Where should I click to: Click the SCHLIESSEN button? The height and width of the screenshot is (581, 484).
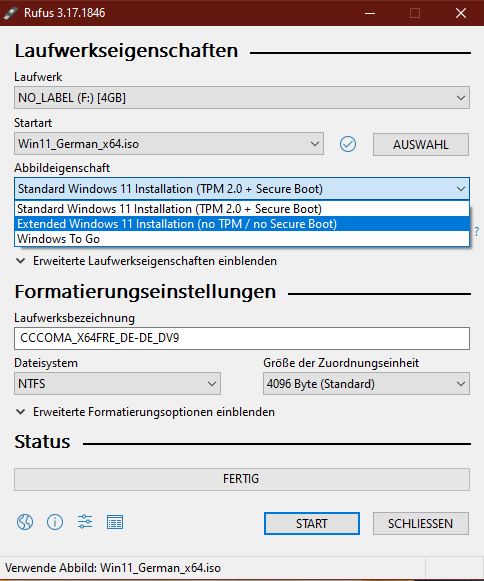pos(421,524)
